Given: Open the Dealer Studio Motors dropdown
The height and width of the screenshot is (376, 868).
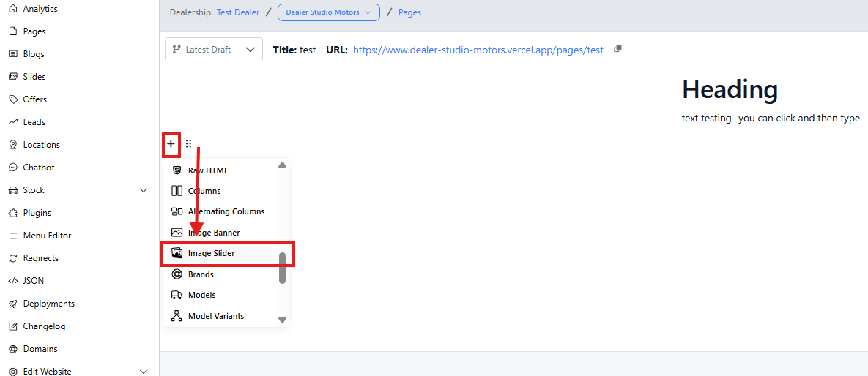Looking at the screenshot, I should (x=328, y=12).
